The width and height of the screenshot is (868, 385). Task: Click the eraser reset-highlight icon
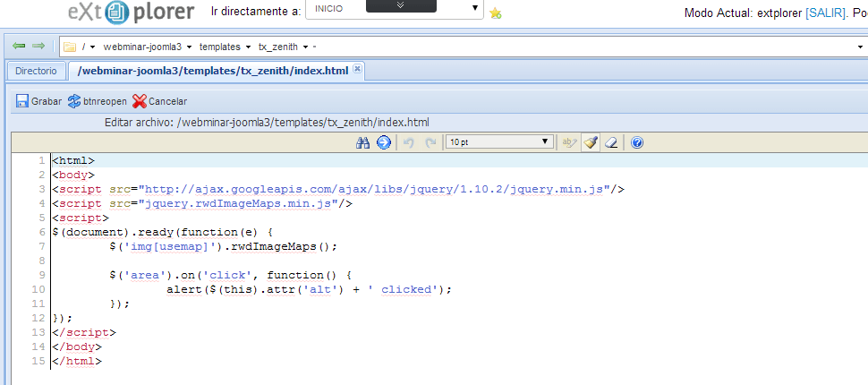(610, 143)
